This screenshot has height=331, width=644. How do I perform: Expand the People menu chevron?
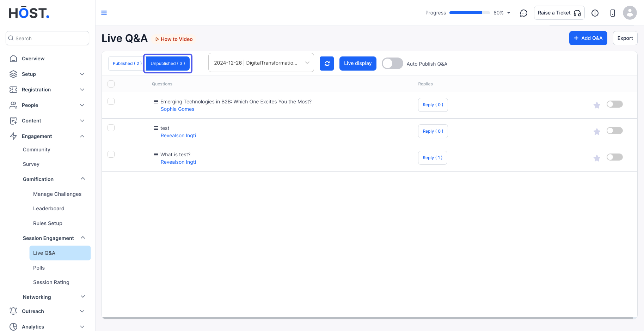tap(82, 105)
